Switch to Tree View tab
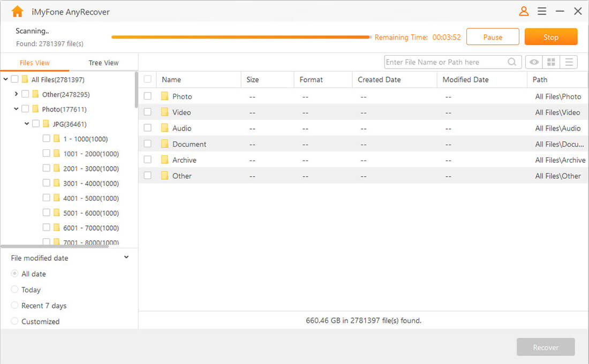This screenshot has width=589, height=364. (x=103, y=62)
